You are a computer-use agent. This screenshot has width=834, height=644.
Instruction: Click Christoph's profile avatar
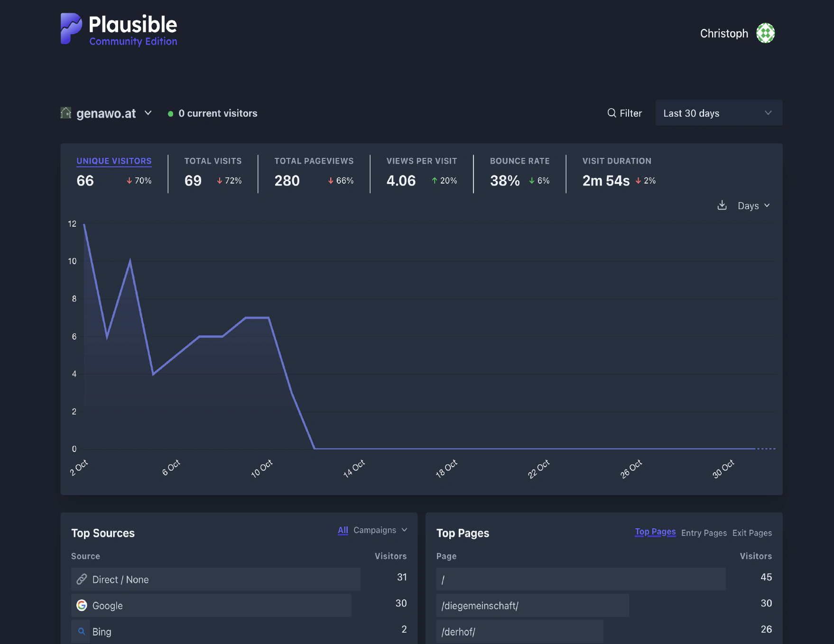[x=766, y=33]
